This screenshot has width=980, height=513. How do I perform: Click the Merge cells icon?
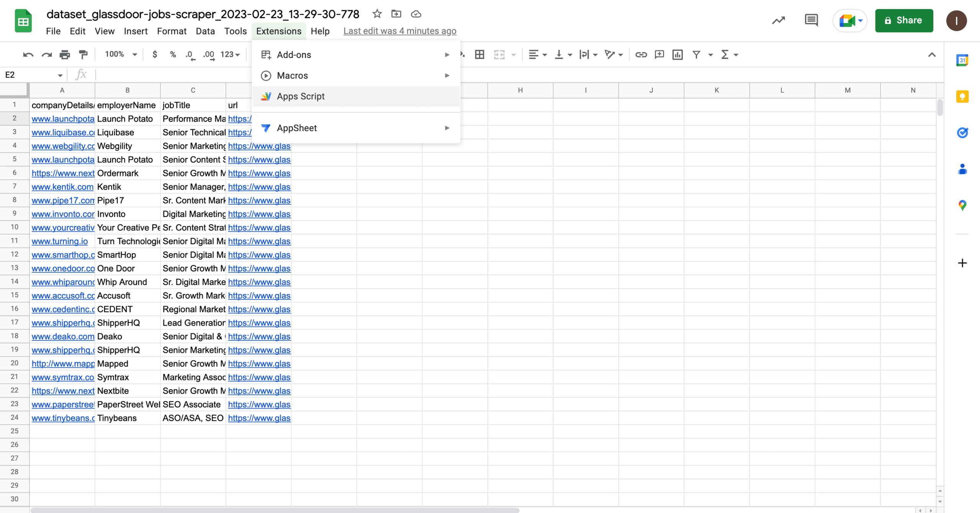coord(499,55)
